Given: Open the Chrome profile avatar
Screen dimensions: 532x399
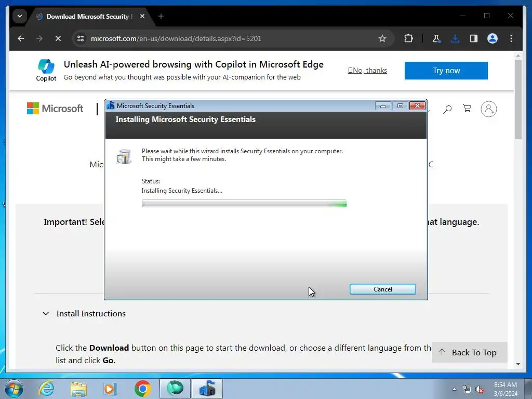Looking at the screenshot, I should point(493,38).
